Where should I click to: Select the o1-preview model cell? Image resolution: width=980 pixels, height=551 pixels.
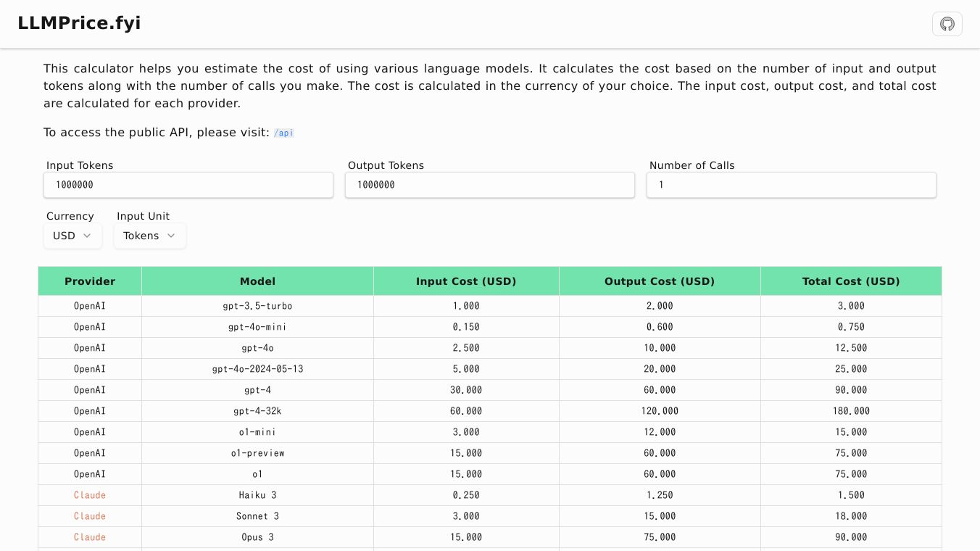(x=257, y=453)
